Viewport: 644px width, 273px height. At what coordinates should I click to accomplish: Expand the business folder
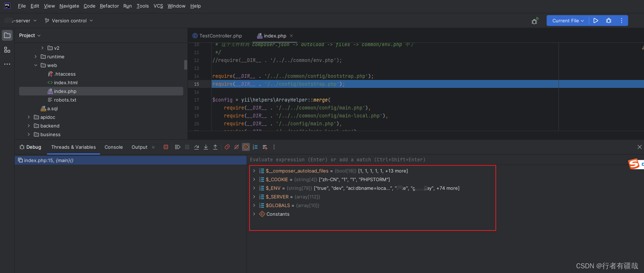click(x=29, y=134)
